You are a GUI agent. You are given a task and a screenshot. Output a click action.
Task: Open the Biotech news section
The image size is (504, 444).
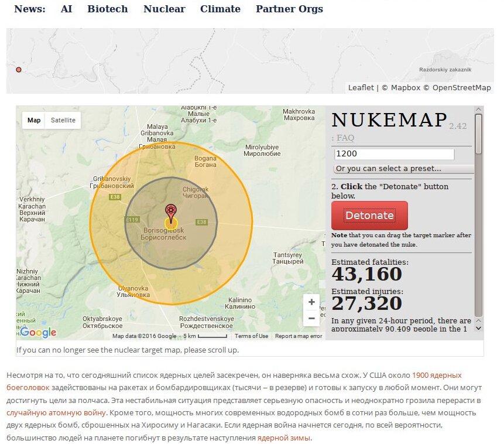[108, 9]
